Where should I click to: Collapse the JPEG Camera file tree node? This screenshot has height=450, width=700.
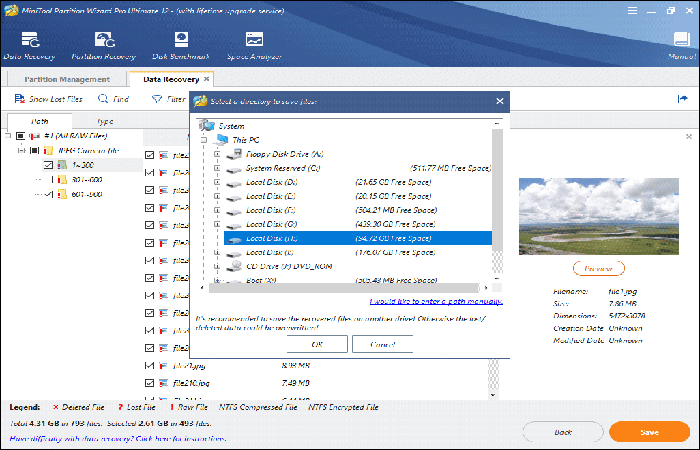tap(21, 150)
